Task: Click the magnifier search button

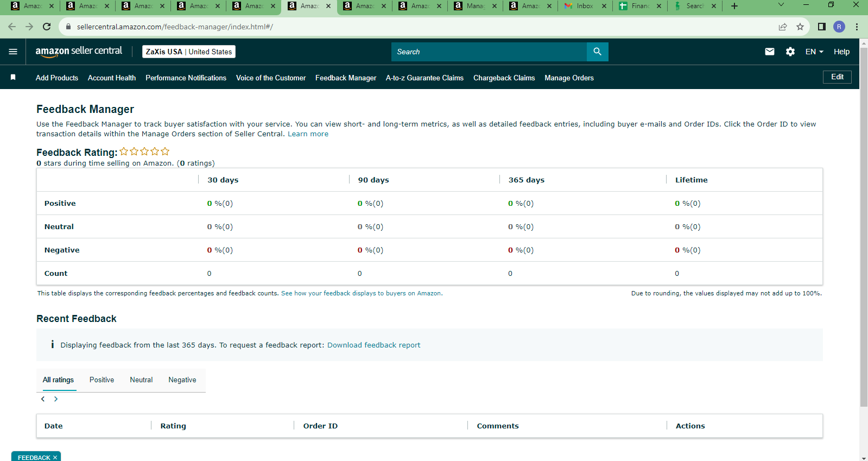Action: pyautogui.click(x=597, y=52)
